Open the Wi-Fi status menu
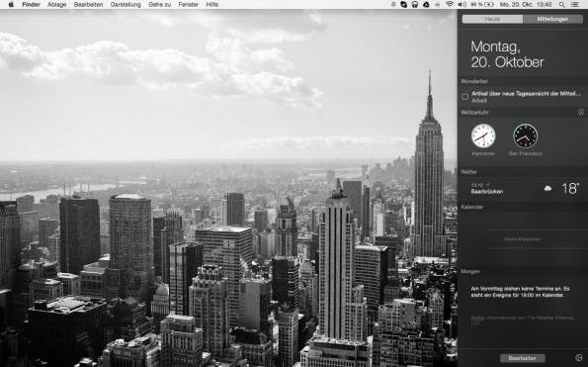Screen dimensions: 588x367 (x=450, y=5)
